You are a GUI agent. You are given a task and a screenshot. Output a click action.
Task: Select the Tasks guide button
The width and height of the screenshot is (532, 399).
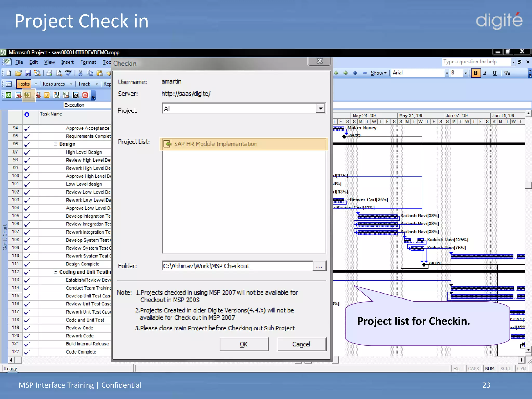point(24,84)
